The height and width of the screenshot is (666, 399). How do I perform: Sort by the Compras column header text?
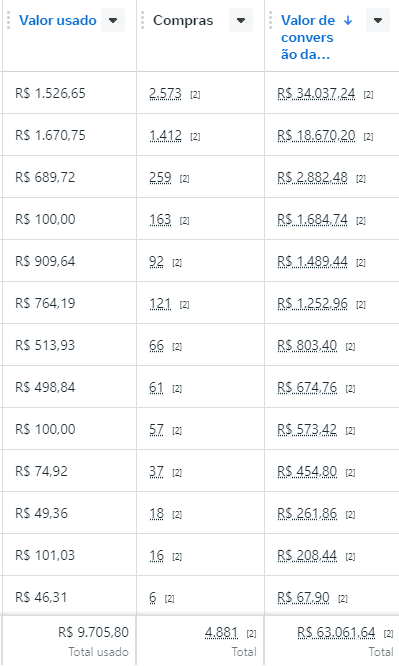(183, 20)
